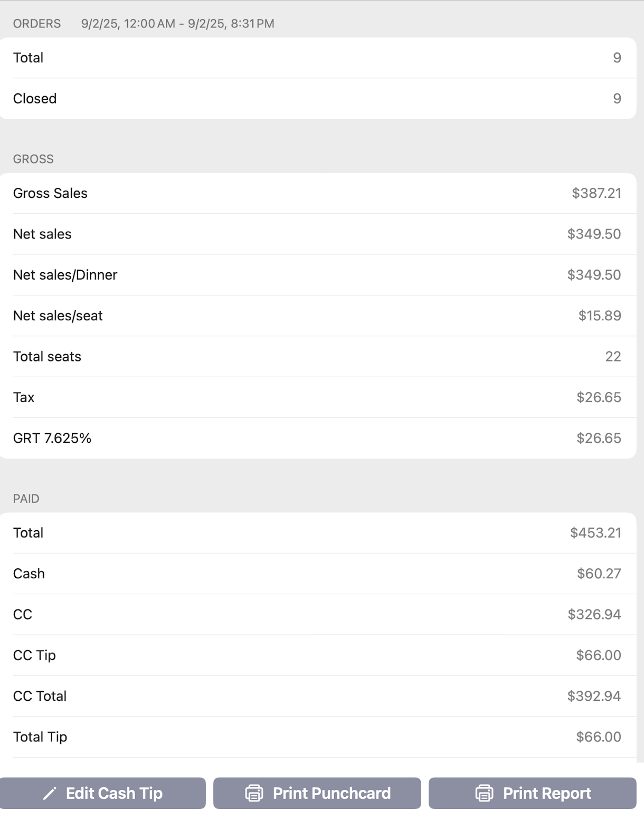Click the printer icon on Print Punchcard
Image resolution: width=644 pixels, height=820 pixels.
[x=254, y=793]
